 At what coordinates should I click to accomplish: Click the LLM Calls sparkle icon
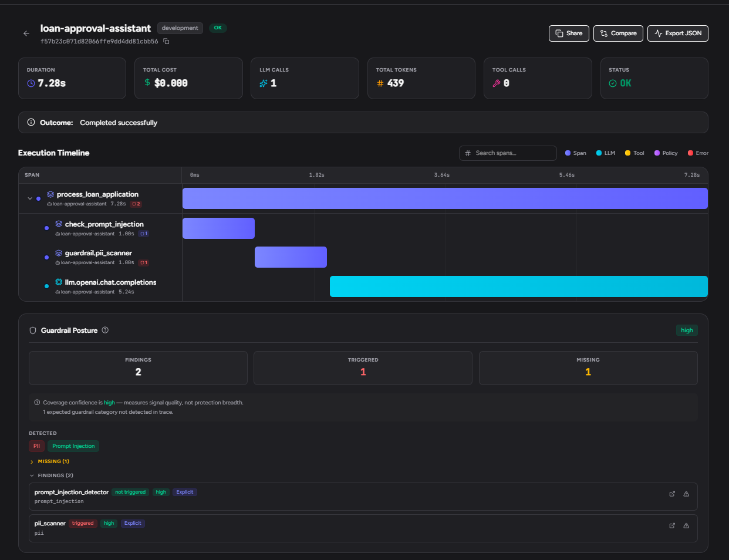tap(264, 83)
